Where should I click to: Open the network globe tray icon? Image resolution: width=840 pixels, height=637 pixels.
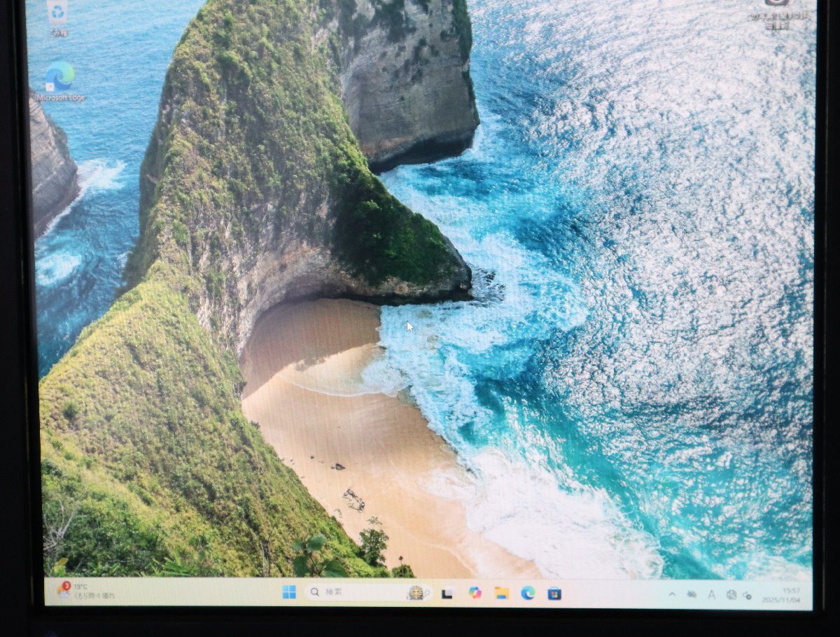731,595
